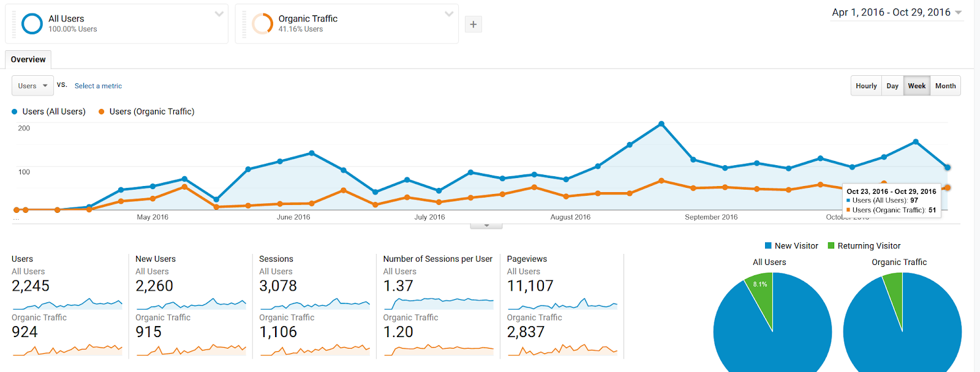Click the All Users segment circle icon

coord(32,24)
